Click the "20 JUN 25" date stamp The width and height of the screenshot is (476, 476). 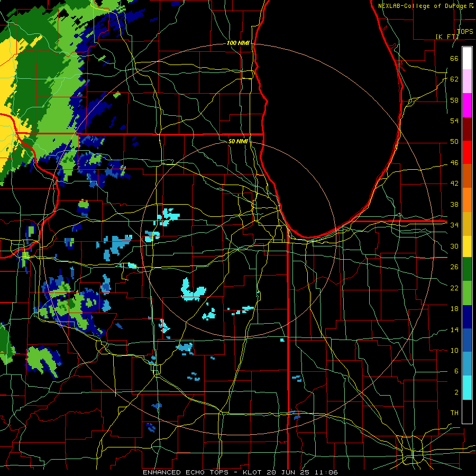click(288, 472)
